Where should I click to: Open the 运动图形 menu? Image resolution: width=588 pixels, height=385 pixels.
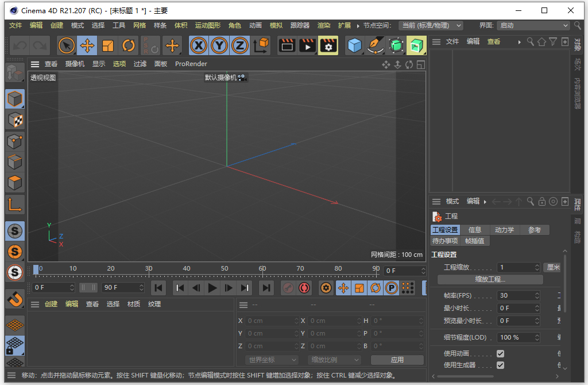tap(207, 25)
